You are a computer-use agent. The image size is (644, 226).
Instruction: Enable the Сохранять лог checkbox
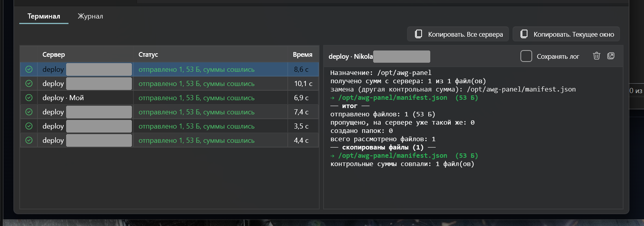(526, 56)
